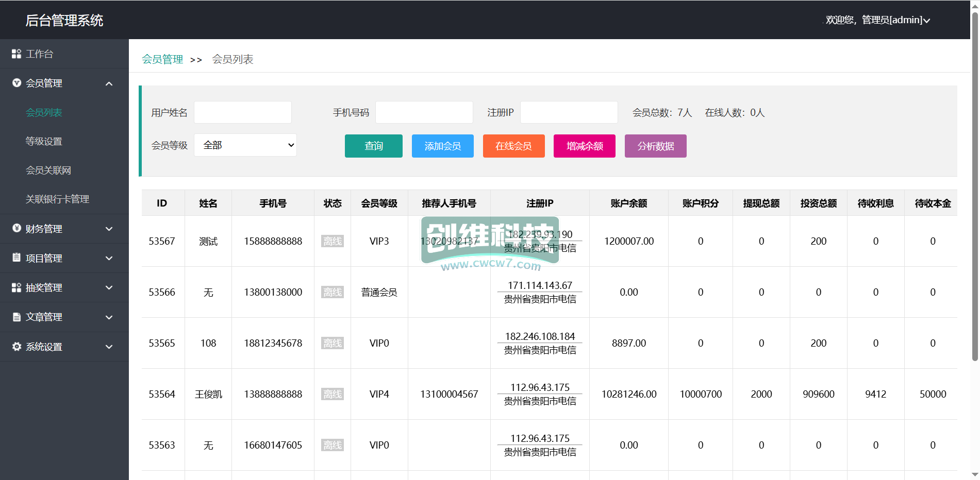This screenshot has height=480, width=980.
Task: Click the 文章管理 document icon
Action: tap(16, 317)
